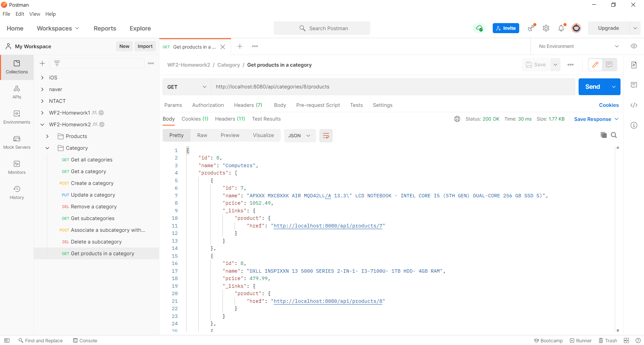Screen dimensions: 644x345
Task: Open the Upgrade dropdown arrow
Action: tap(635, 28)
